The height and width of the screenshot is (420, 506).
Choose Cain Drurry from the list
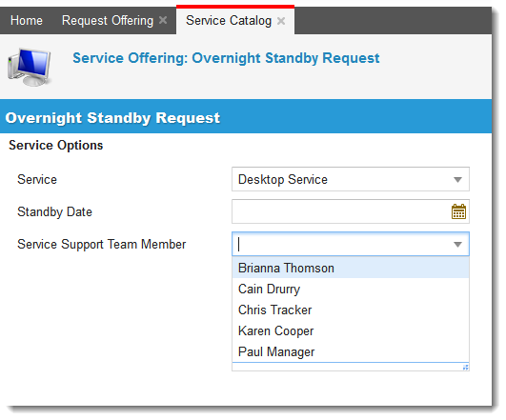point(351,289)
